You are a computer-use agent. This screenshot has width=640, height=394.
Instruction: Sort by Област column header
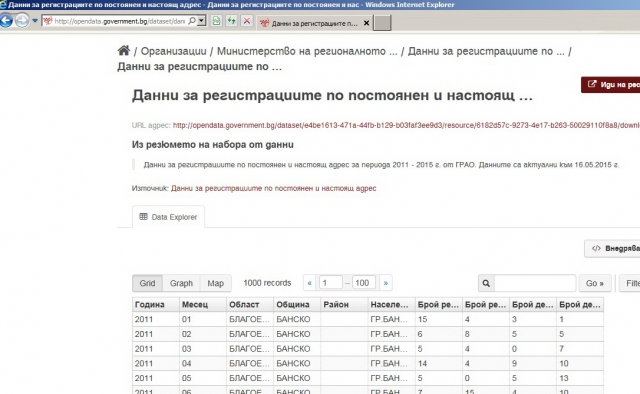(x=250, y=305)
